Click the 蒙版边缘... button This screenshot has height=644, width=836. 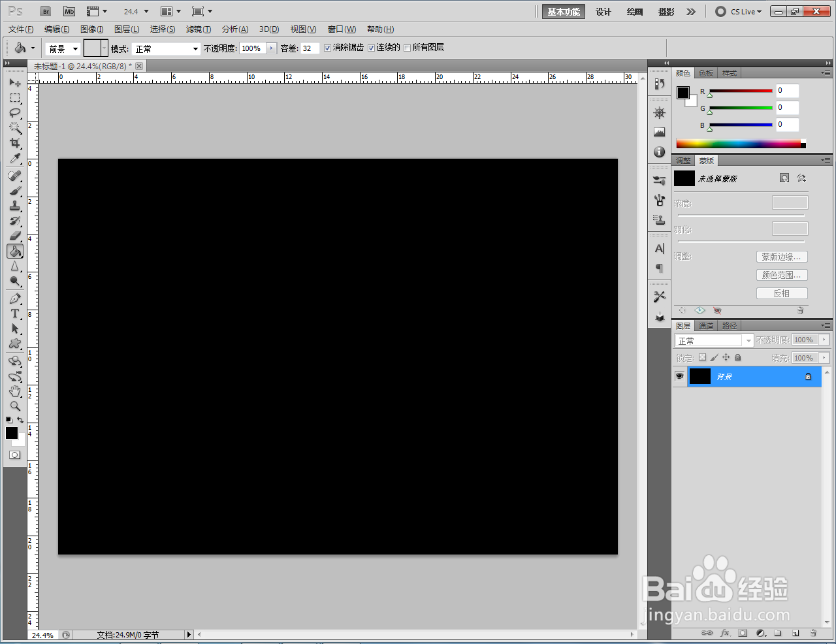pos(782,257)
